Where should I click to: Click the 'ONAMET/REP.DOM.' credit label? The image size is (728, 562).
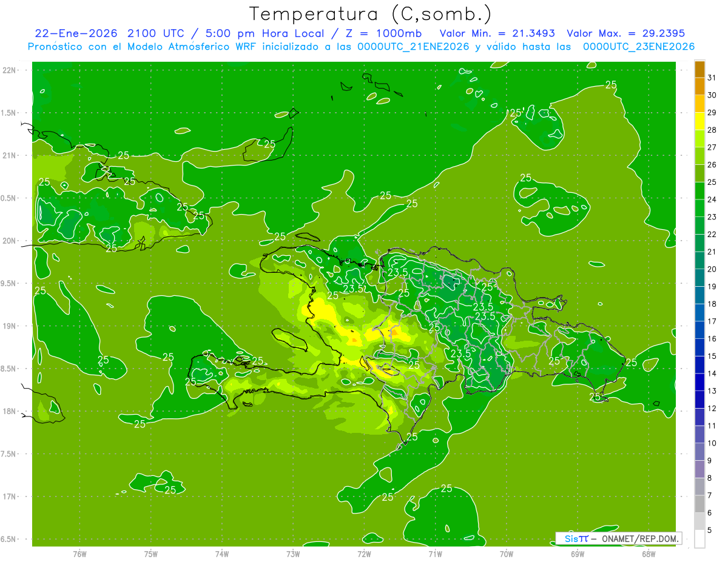tap(639, 538)
